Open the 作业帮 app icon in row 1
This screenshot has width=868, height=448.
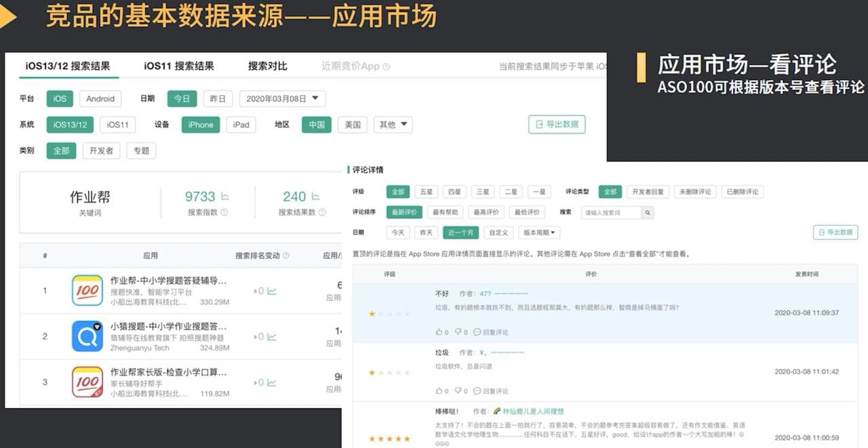coord(87,290)
